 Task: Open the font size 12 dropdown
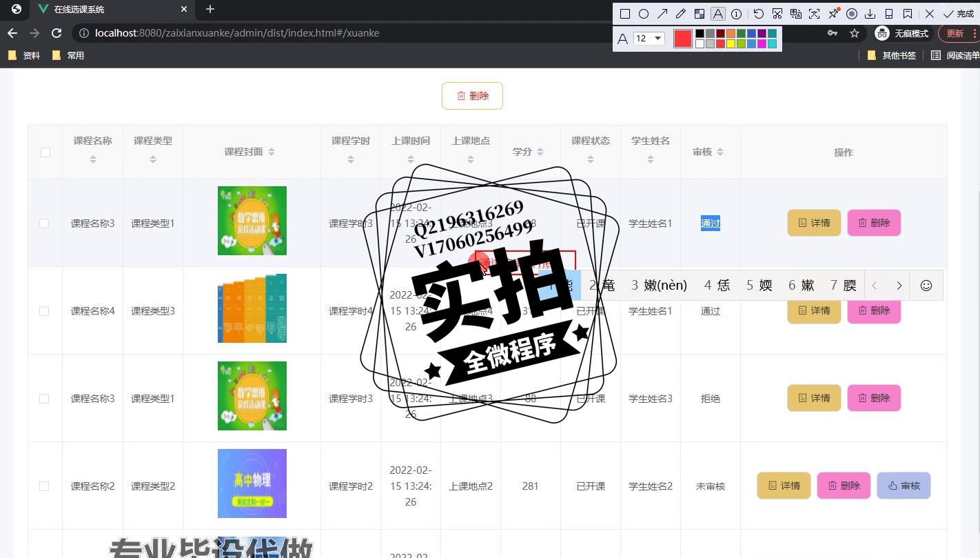pyautogui.click(x=649, y=38)
